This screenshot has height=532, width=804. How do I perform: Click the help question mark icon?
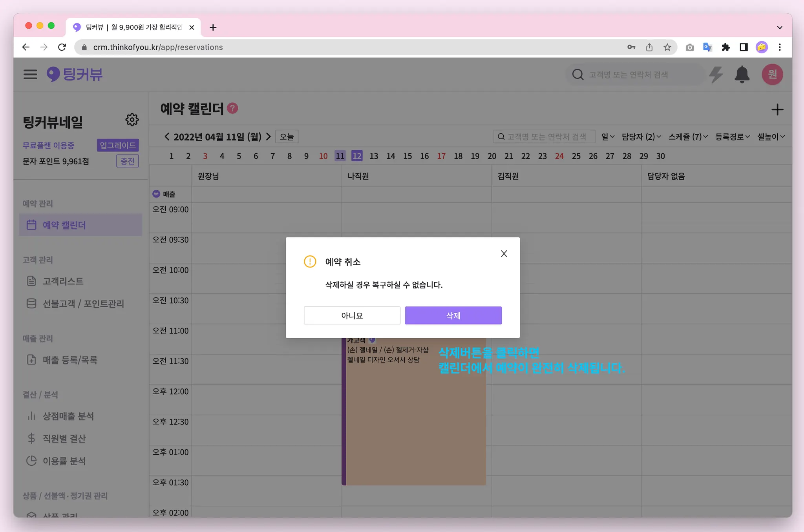tap(233, 108)
